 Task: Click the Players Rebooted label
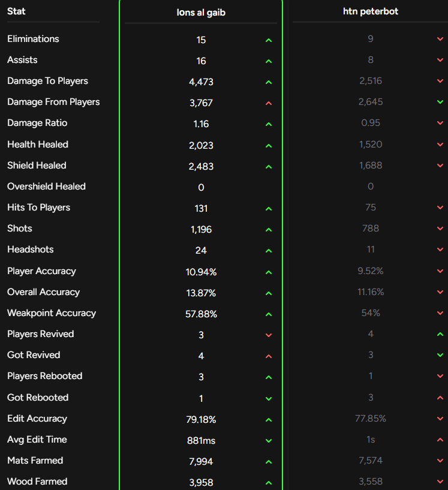tap(44, 376)
